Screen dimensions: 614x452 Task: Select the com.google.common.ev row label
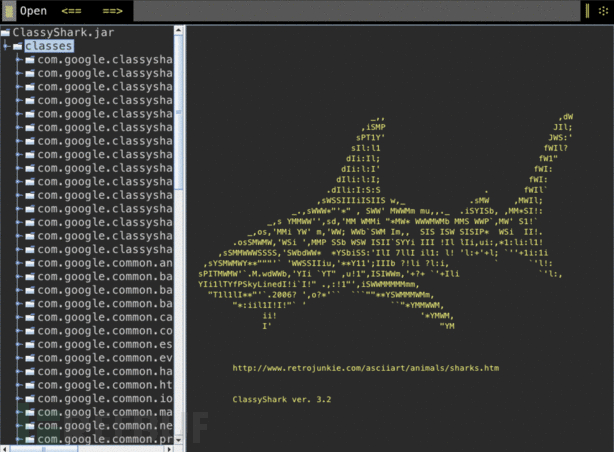click(x=105, y=358)
